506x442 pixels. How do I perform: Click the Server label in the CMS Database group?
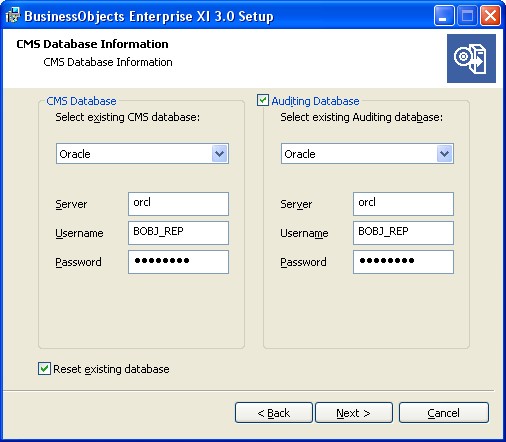point(71,204)
